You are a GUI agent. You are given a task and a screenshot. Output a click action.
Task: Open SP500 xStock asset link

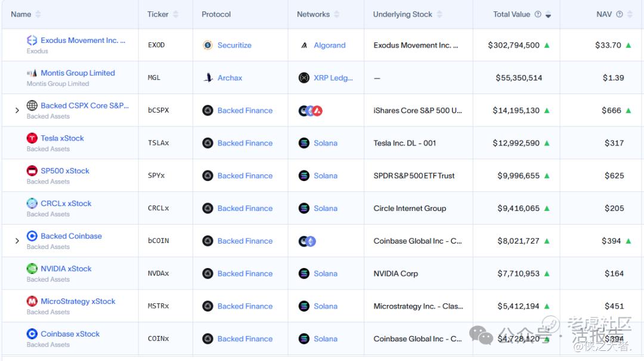click(x=65, y=170)
